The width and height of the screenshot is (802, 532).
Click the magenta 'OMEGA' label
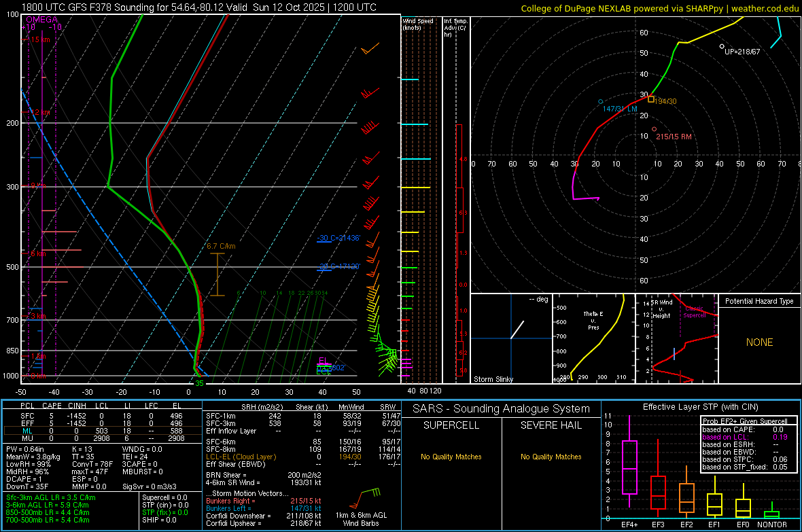pyautogui.click(x=41, y=20)
